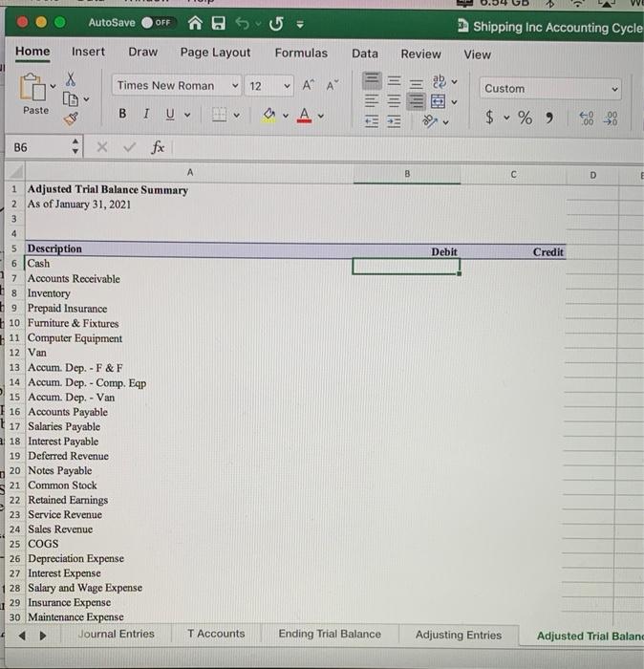This screenshot has height=669, width=644.
Task: Open font color dropdown arrow
Action: coord(321,116)
